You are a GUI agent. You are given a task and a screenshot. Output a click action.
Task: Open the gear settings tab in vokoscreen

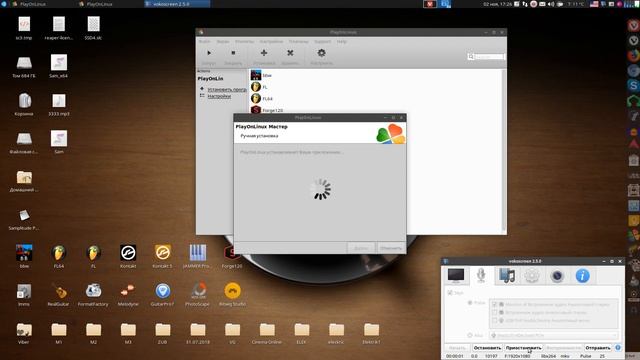[532, 276]
